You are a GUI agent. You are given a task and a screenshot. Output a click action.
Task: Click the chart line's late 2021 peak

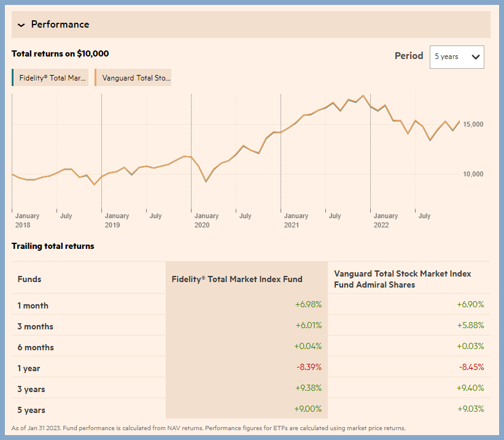pyautogui.click(x=363, y=96)
